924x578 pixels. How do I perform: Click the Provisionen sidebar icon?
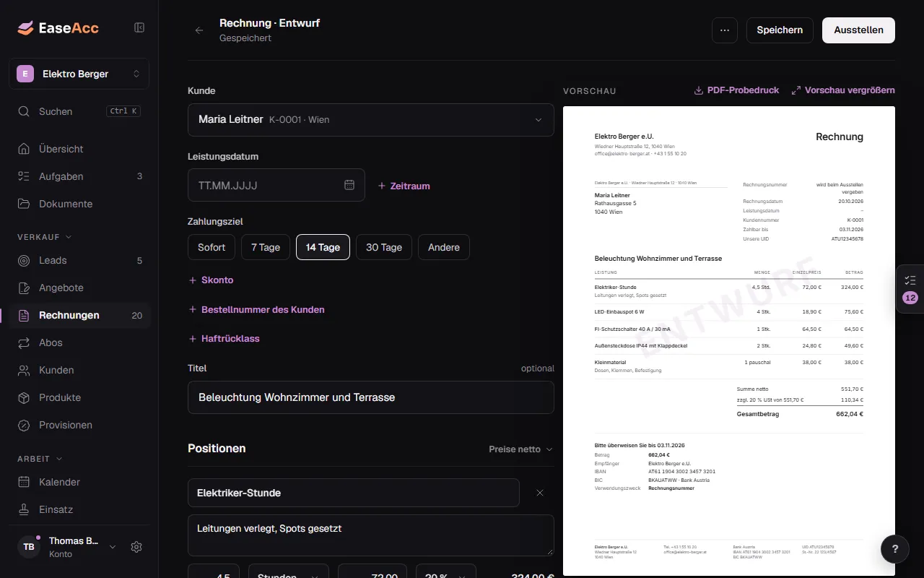(x=25, y=425)
